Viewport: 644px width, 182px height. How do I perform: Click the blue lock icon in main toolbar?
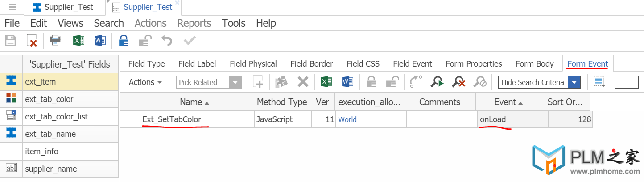point(124,41)
